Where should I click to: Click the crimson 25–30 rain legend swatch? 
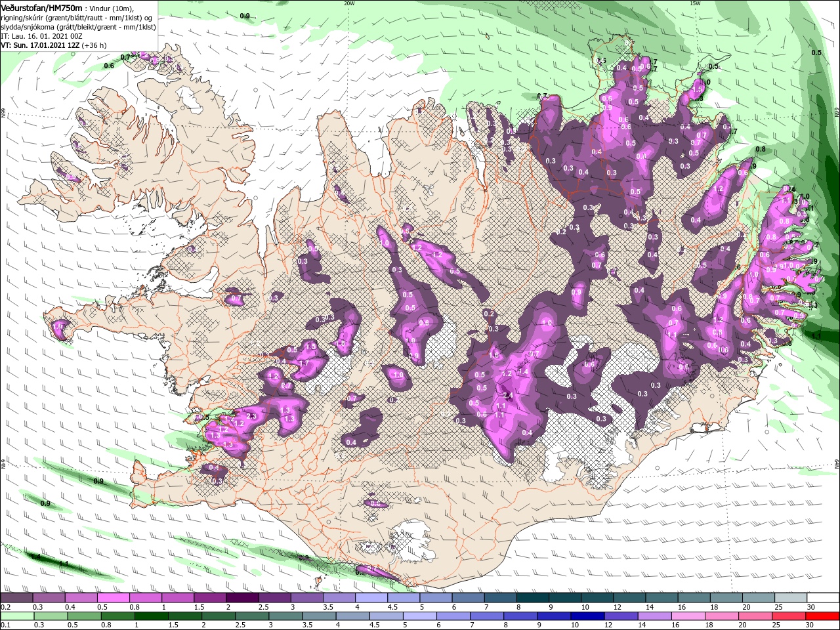(788, 616)
